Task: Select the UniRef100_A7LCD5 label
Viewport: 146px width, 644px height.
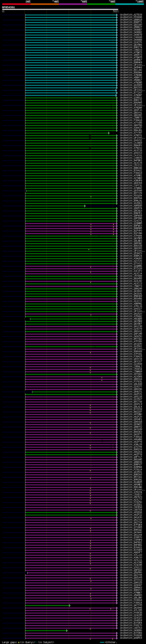Action: [131, 610]
